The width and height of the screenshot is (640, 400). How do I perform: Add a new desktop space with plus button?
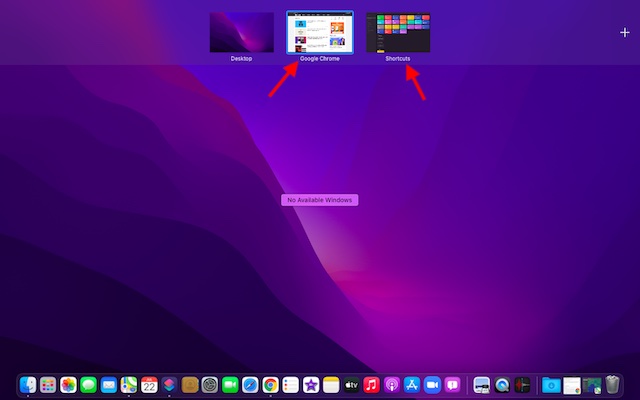[624, 32]
